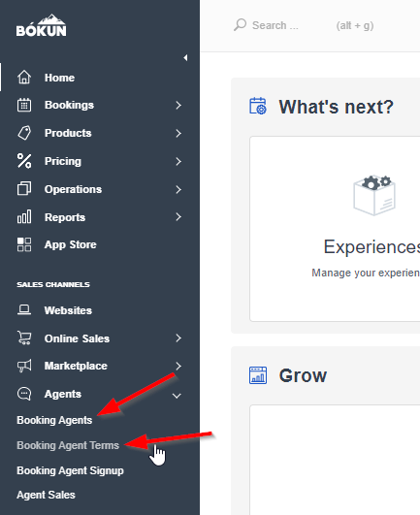The width and height of the screenshot is (420, 515).
Task: Click the Operations stacked-squares icon
Action: tap(24, 189)
